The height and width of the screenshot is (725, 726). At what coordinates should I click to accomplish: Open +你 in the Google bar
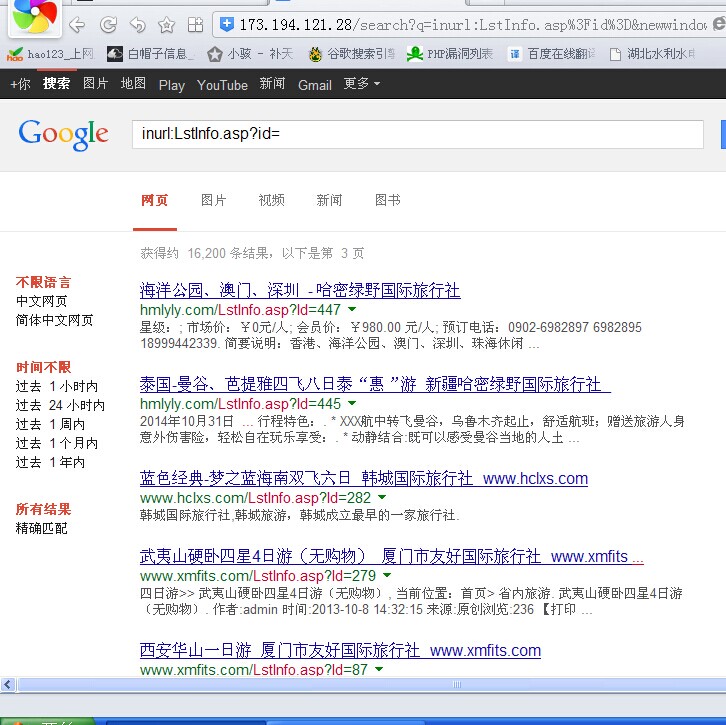[20, 84]
